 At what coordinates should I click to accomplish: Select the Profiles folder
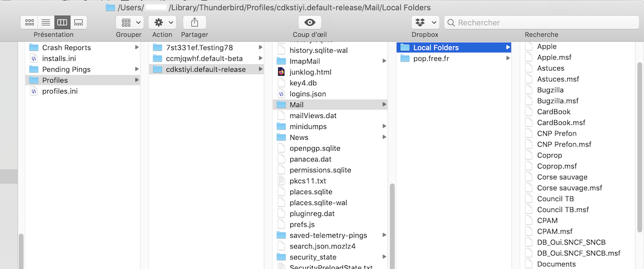point(55,80)
